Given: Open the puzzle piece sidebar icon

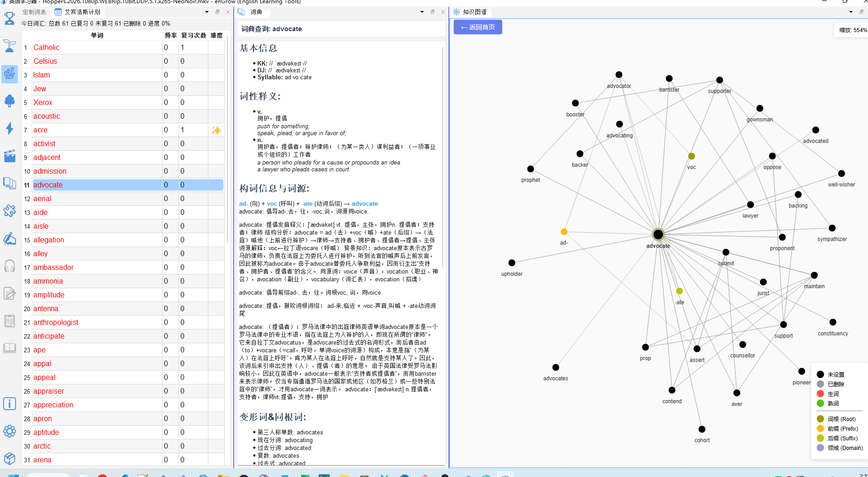Looking at the screenshot, I should tap(9, 211).
